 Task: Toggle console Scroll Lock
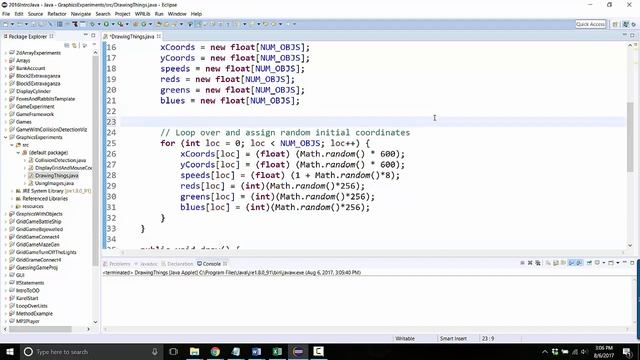(x=556, y=263)
